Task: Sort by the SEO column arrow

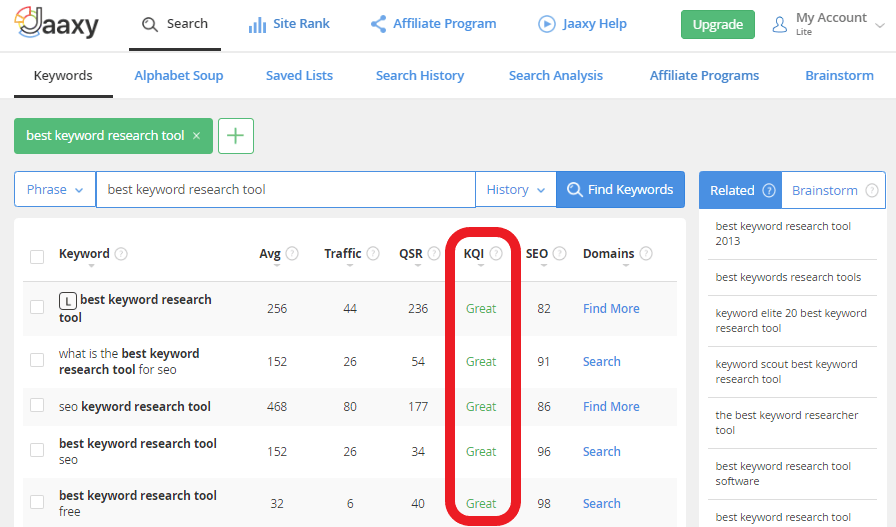Action: tap(544, 265)
